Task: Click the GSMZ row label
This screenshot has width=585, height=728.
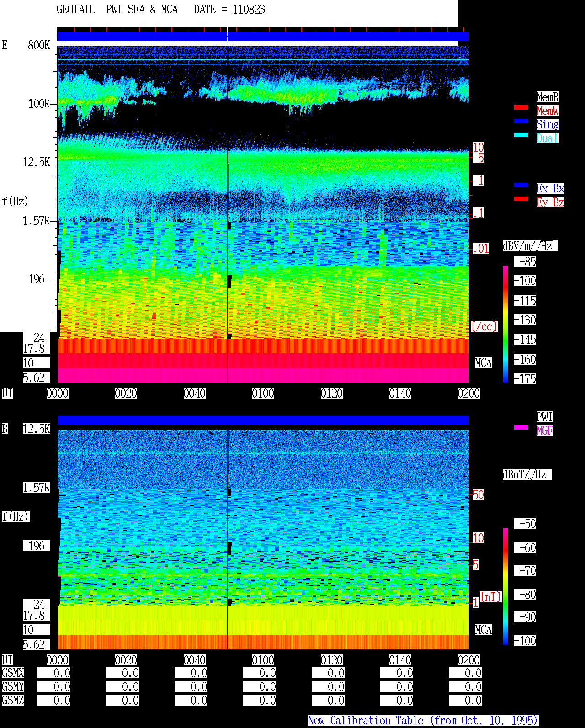Action: pos(13,700)
